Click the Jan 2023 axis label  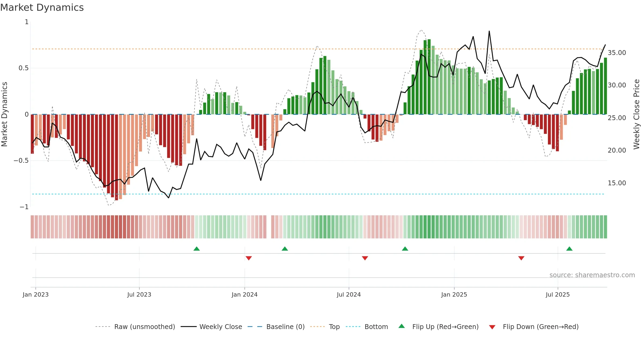pos(36,294)
